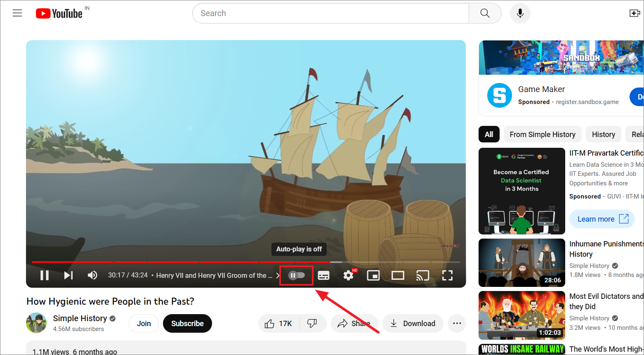This screenshot has width=644, height=355.
Task: Go to YouTube home via logo
Action: (x=59, y=13)
